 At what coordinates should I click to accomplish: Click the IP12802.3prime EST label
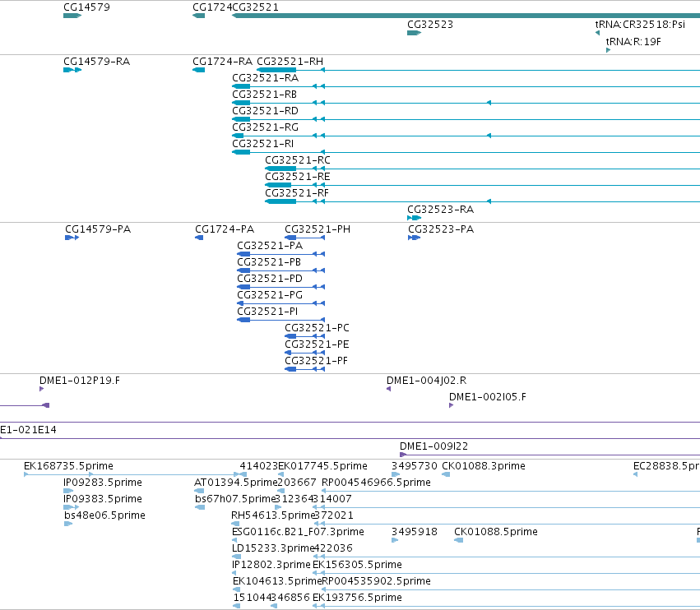[271, 565]
